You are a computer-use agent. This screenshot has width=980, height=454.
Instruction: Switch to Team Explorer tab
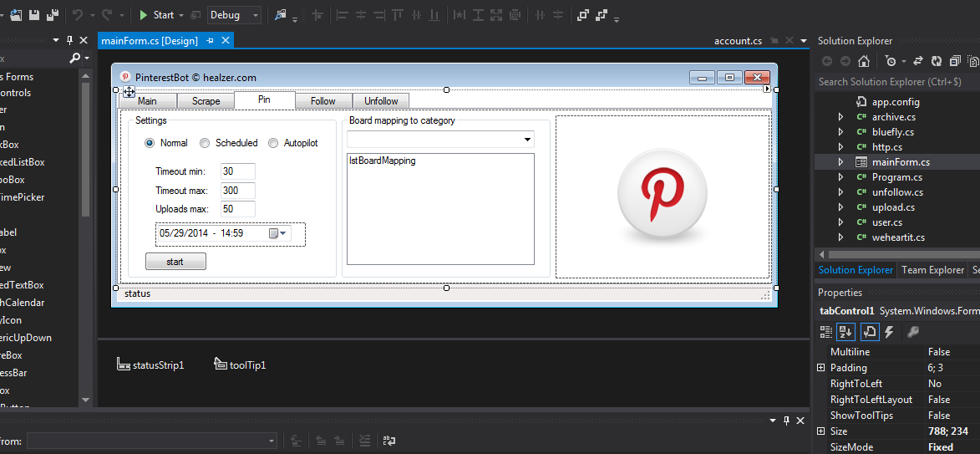pyautogui.click(x=932, y=270)
